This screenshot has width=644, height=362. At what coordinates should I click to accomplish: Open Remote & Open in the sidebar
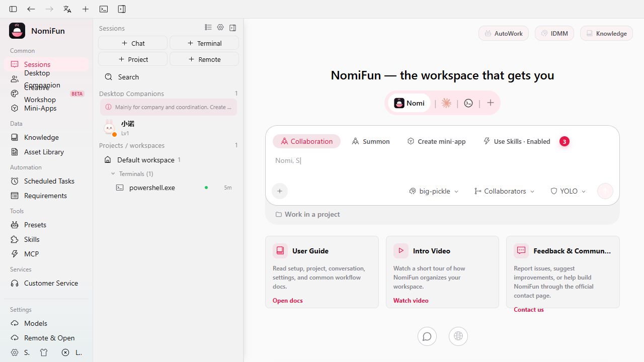pos(46,338)
